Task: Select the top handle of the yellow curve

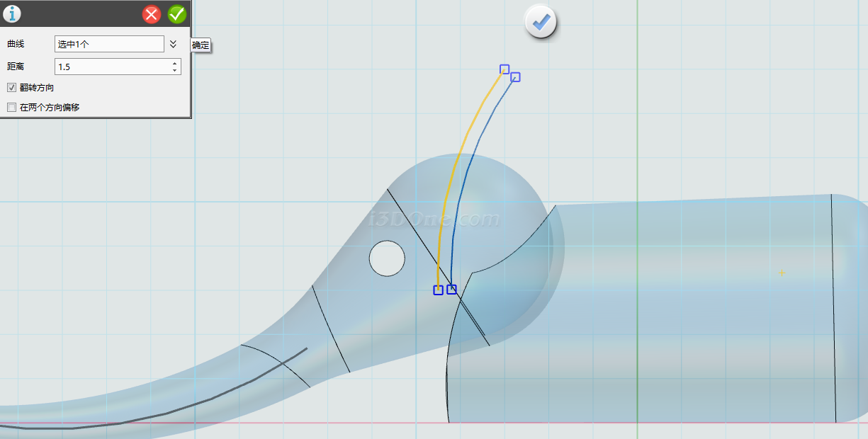Action: pos(505,69)
